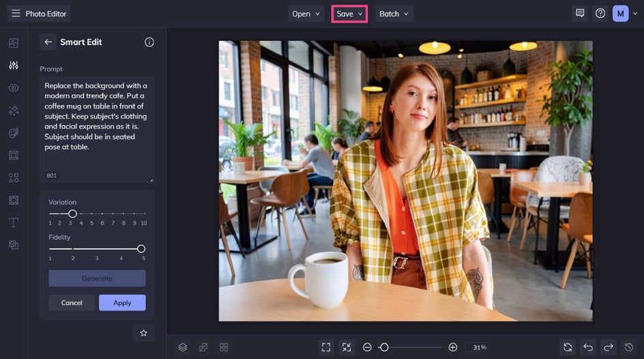Click the Variation slider handle
Image resolution: width=644 pixels, height=359 pixels.
click(72, 214)
